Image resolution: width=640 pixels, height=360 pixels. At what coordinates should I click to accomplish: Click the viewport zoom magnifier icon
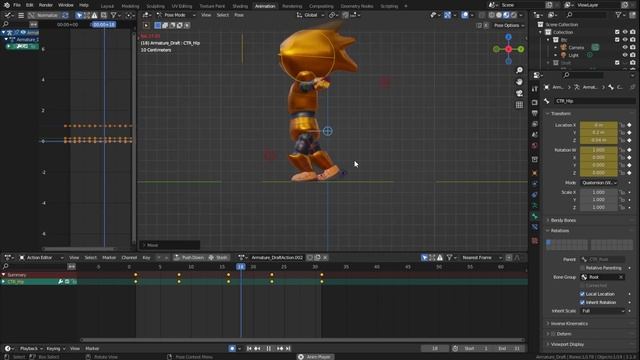coord(519,70)
